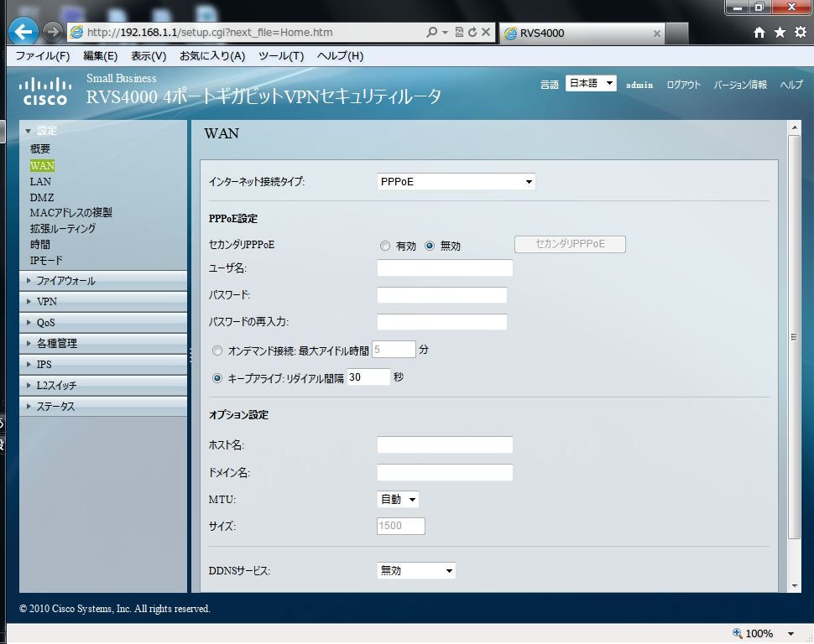
Task: Open the 時間 sidebar page
Action: 40,244
